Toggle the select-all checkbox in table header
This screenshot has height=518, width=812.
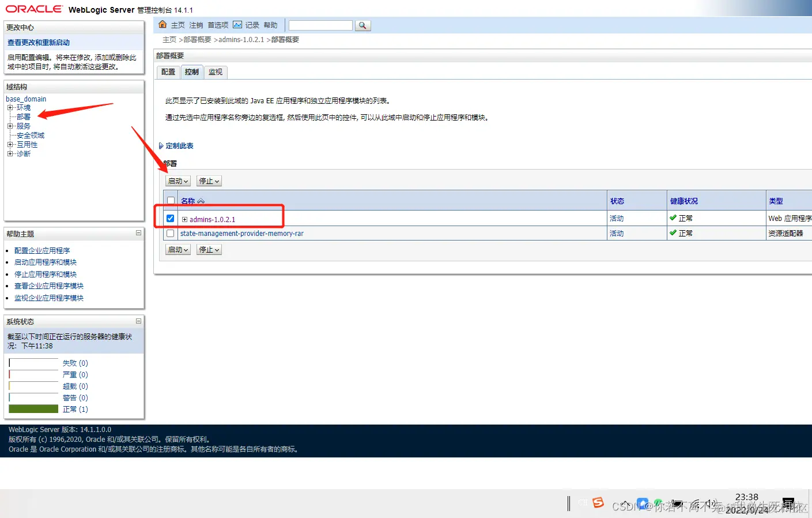[171, 201]
